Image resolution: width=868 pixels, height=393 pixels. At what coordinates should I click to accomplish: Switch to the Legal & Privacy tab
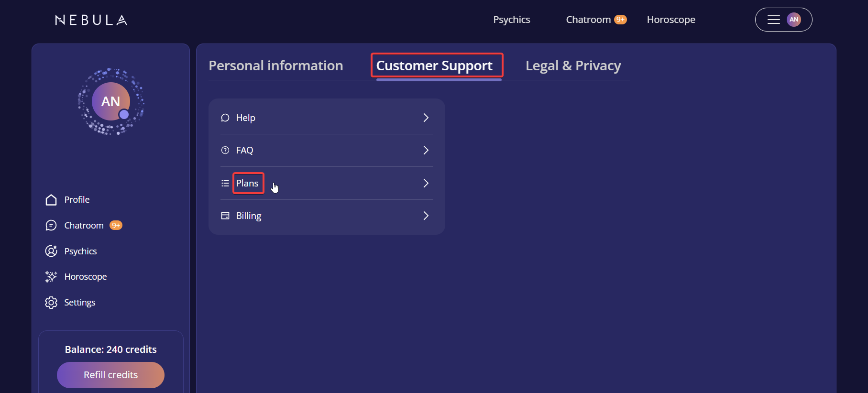(x=573, y=65)
